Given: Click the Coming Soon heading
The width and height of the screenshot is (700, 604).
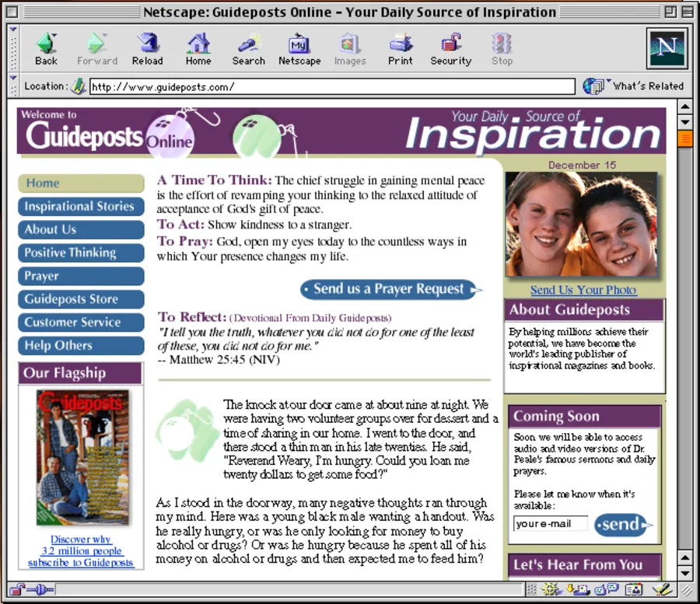Looking at the screenshot, I should (x=584, y=417).
